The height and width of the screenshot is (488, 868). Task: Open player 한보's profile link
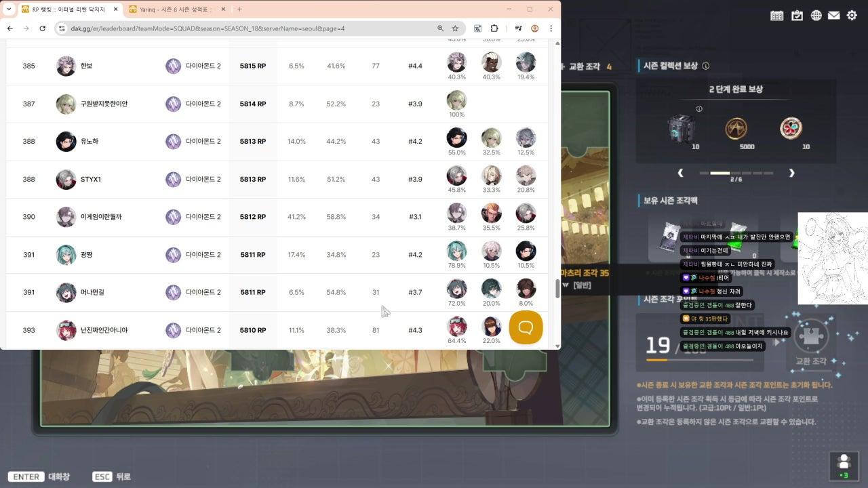(86, 66)
